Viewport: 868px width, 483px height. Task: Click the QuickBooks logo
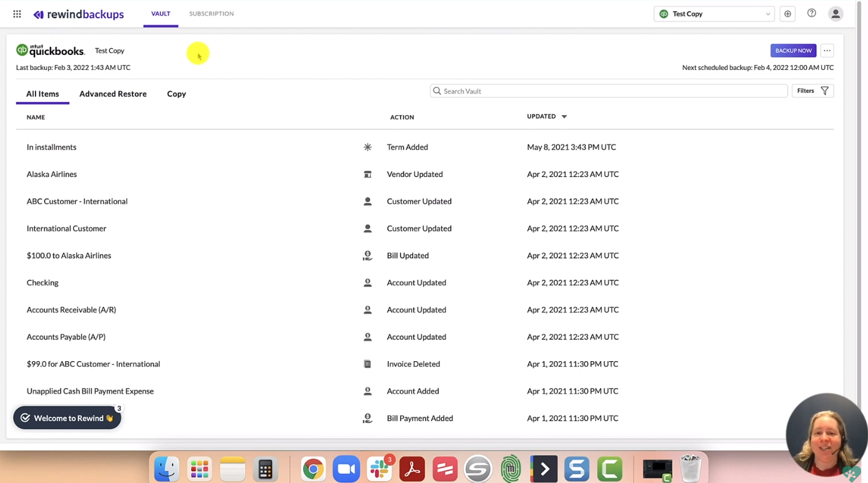(x=51, y=51)
